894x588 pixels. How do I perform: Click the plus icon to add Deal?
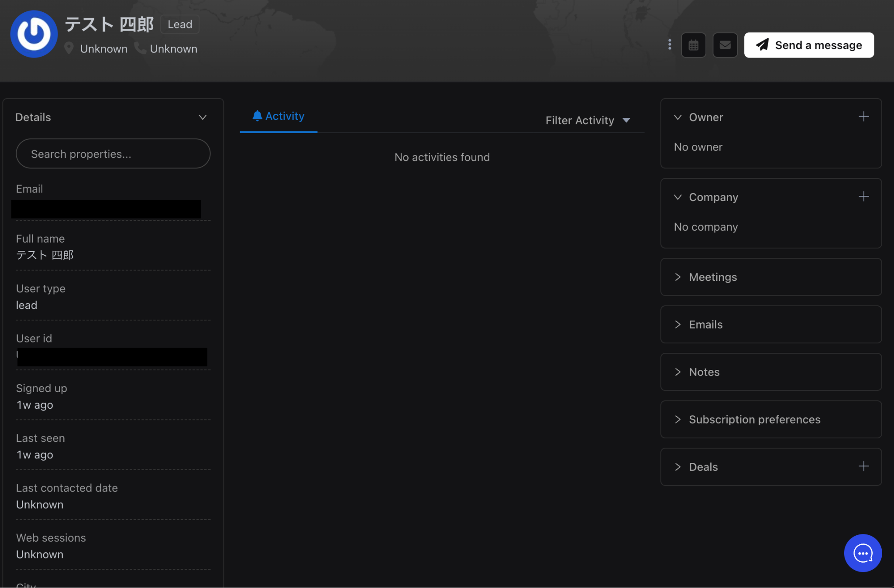863,466
